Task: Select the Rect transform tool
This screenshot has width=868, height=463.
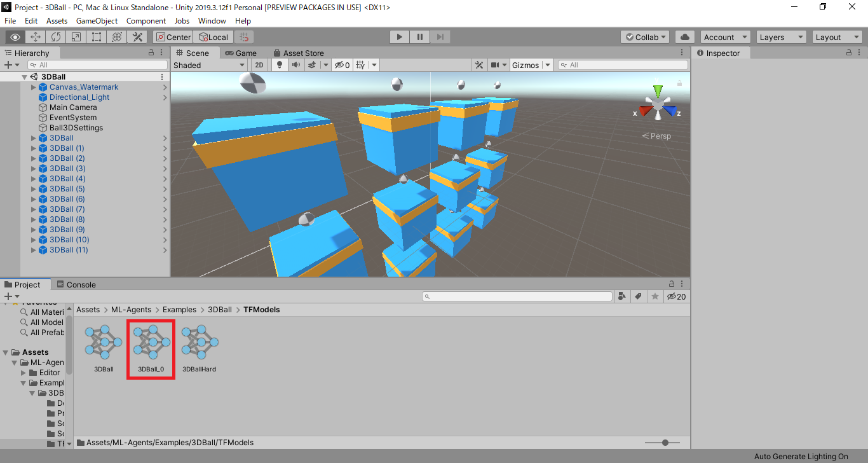Action: pyautogui.click(x=97, y=37)
